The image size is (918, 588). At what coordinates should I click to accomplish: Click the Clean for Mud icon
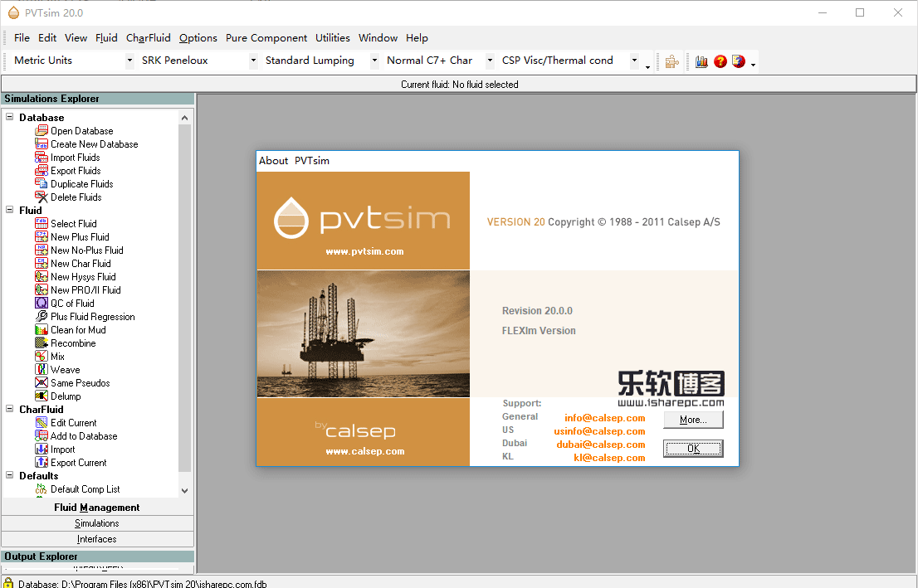pos(41,329)
